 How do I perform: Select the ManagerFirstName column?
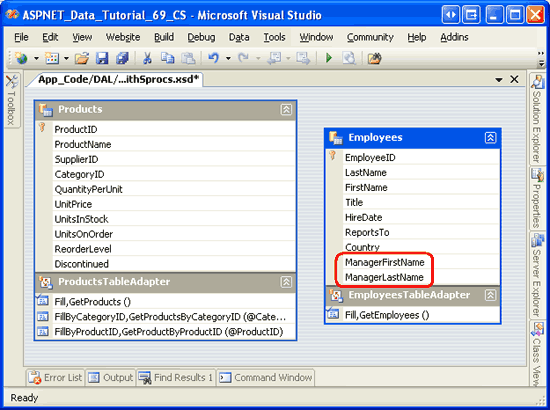[x=385, y=262]
